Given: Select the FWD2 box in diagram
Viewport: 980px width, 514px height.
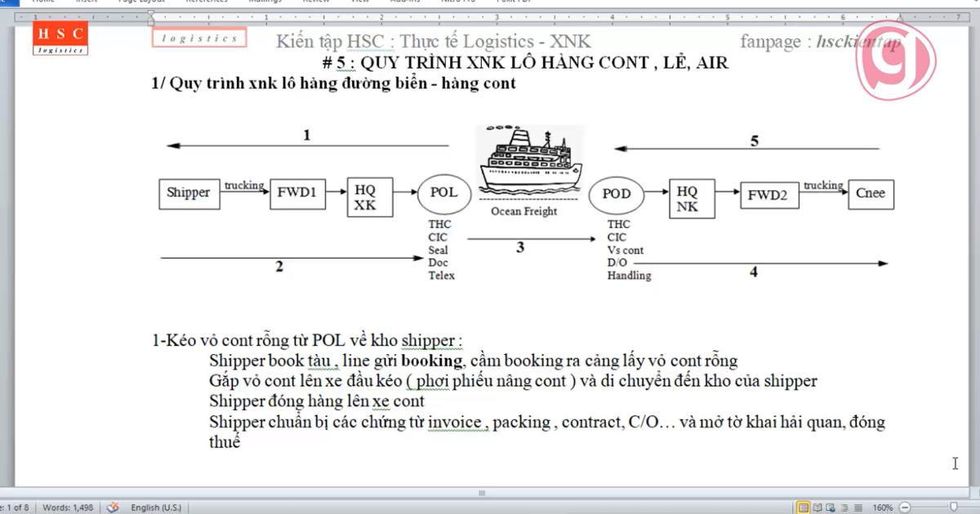Looking at the screenshot, I should pyautogui.click(x=769, y=195).
